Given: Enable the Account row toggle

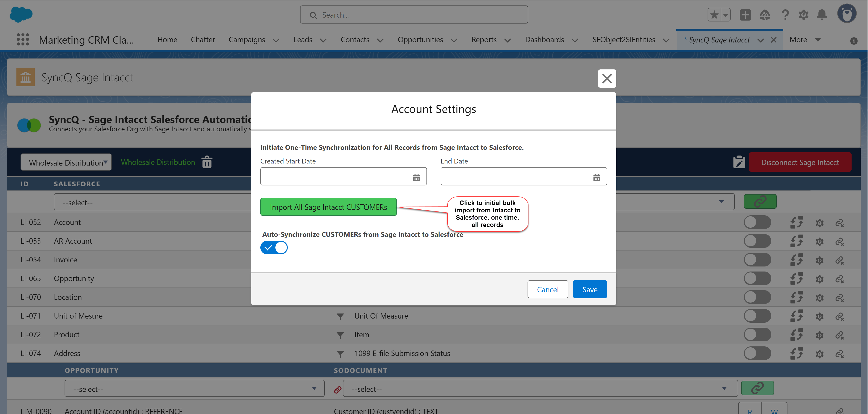Looking at the screenshot, I should (x=757, y=222).
